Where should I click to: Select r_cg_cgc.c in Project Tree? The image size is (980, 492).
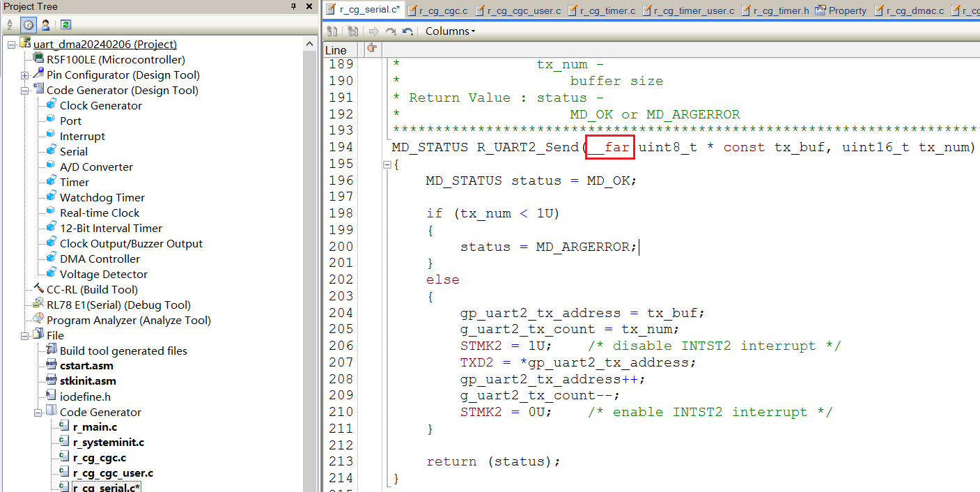[x=99, y=458]
